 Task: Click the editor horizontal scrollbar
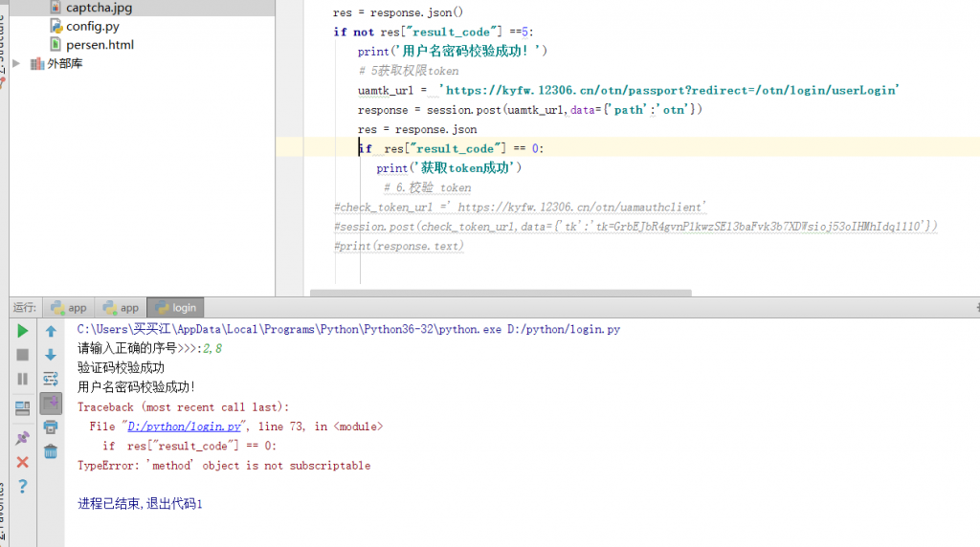coord(500,294)
